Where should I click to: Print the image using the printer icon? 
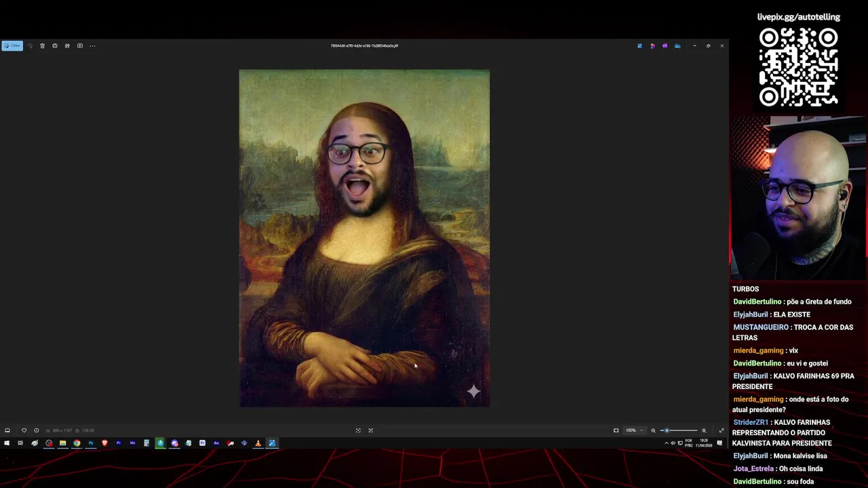(55, 46)
